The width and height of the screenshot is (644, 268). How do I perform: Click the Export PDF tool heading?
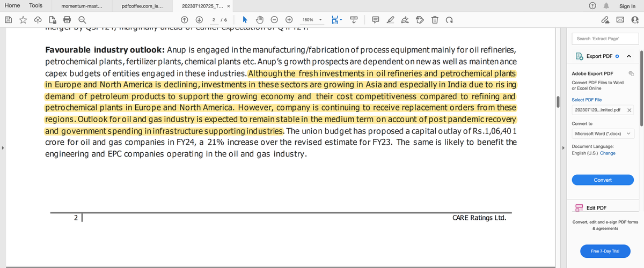point(600,56)
